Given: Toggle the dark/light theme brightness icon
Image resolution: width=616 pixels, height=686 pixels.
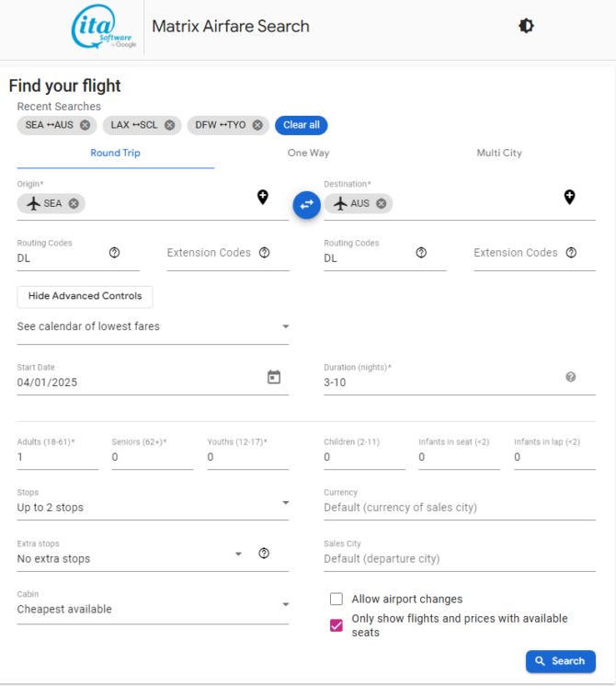Looking at the screenshot, I should tap(526, 26).
